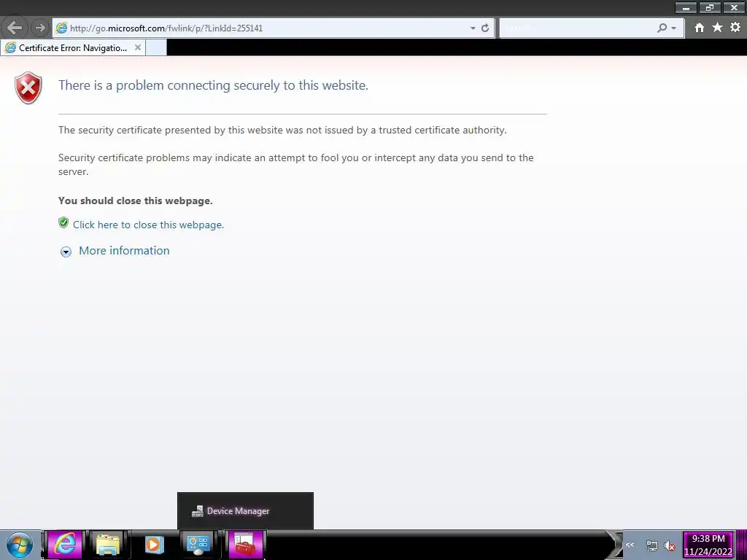Click the Internet Explorer page icon in address bar

(x=61, y=28)
